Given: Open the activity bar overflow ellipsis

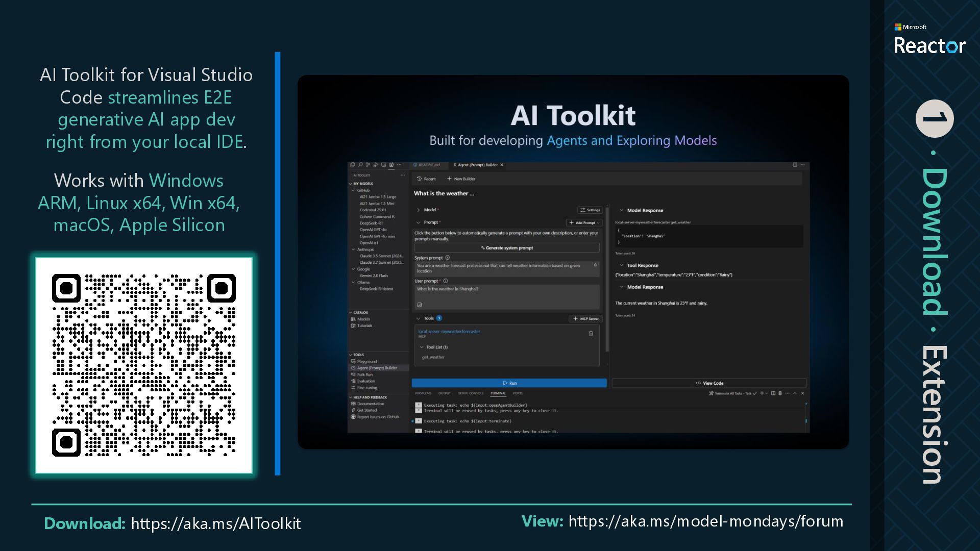Looking at the screenshot, I should (399, 165).
